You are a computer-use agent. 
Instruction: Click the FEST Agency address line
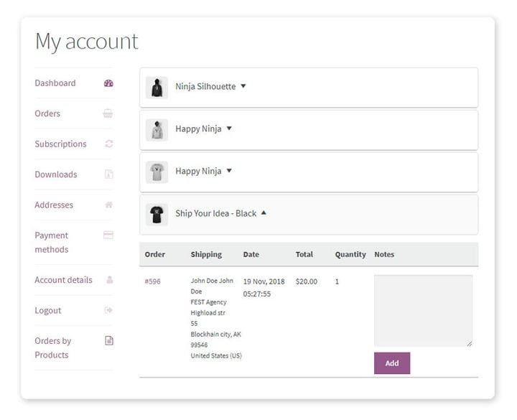click(x=209, y=302)
